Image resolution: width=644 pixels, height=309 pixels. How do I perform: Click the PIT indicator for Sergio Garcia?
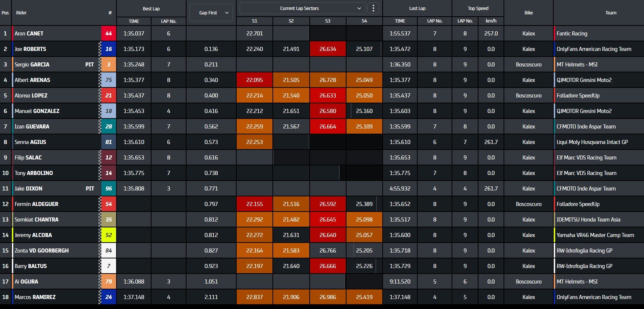pos(90,65)
